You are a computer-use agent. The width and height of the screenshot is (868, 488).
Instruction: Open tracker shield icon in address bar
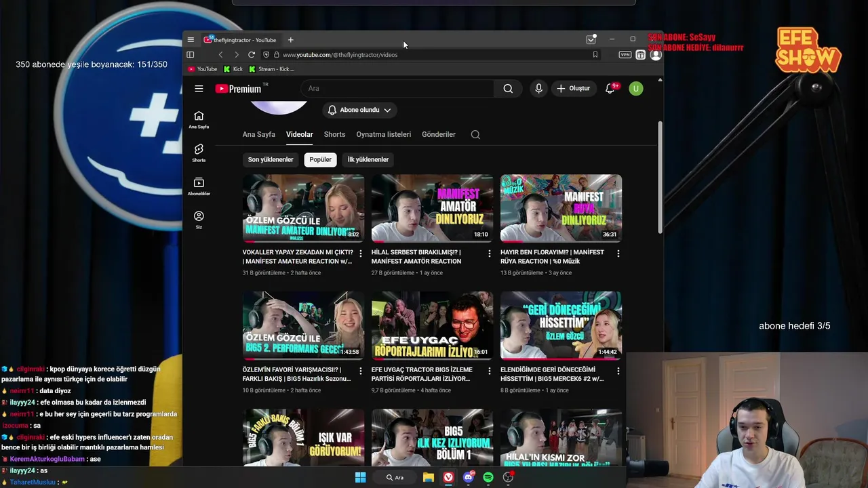point(266,55)
